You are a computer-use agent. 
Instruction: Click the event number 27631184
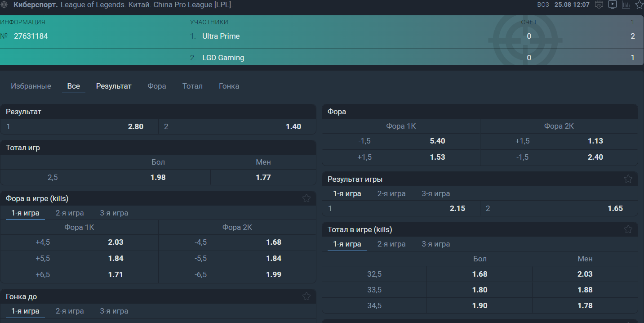[31, 36]
